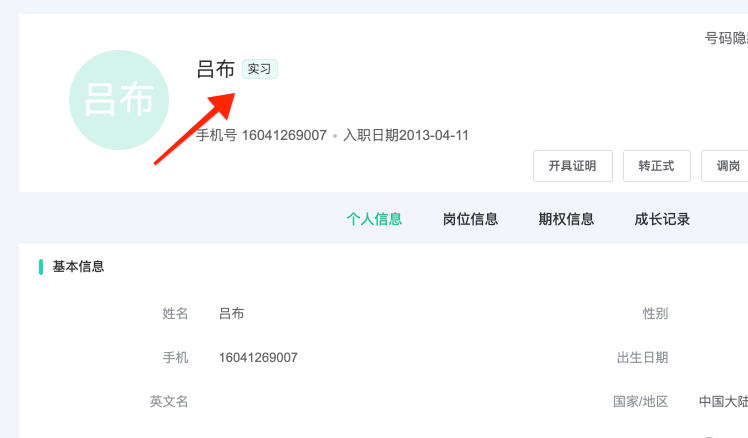Click the round 吕布 avatar image

[x=119, y=100]
